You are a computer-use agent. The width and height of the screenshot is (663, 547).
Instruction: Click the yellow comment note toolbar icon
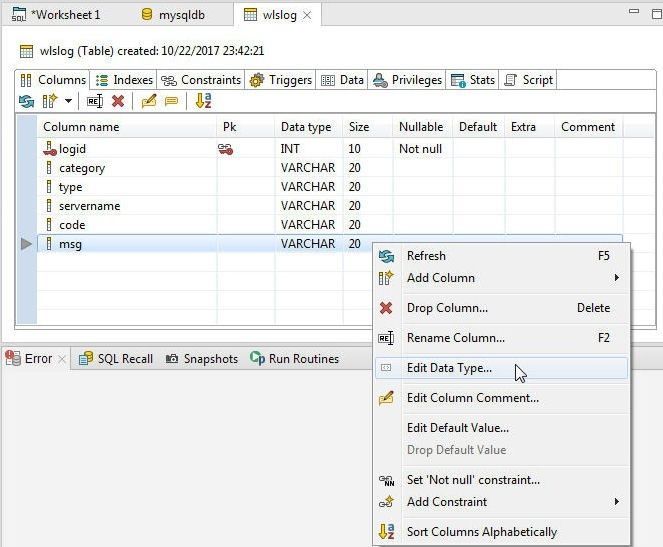click(171, 101)
